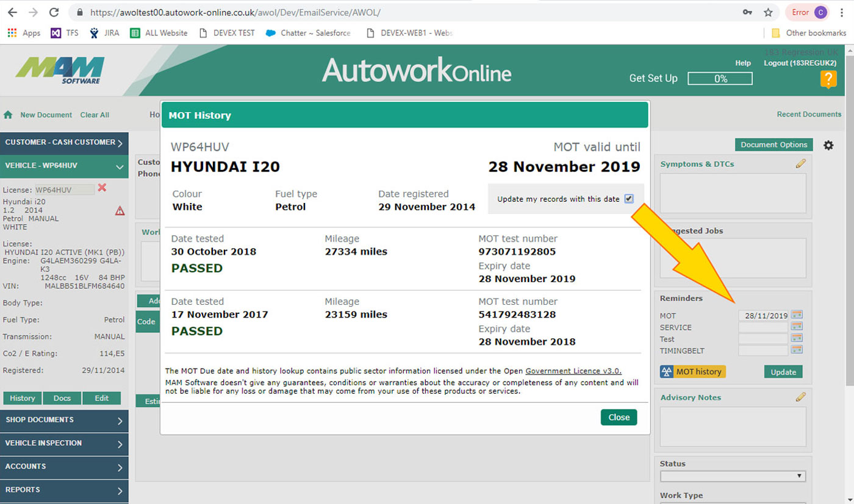Open the calendar icon for MOT reminder

pos(797,315)
